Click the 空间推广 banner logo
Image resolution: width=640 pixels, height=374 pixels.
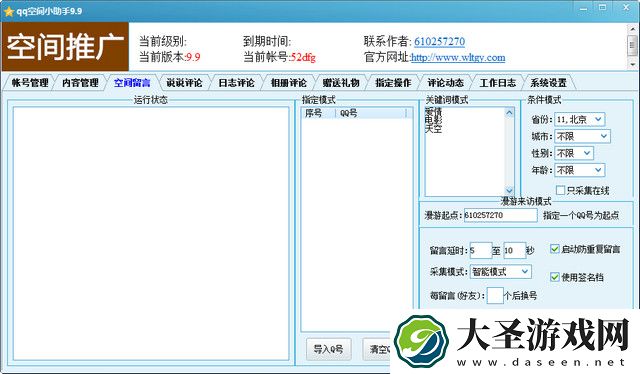[65, 47]
